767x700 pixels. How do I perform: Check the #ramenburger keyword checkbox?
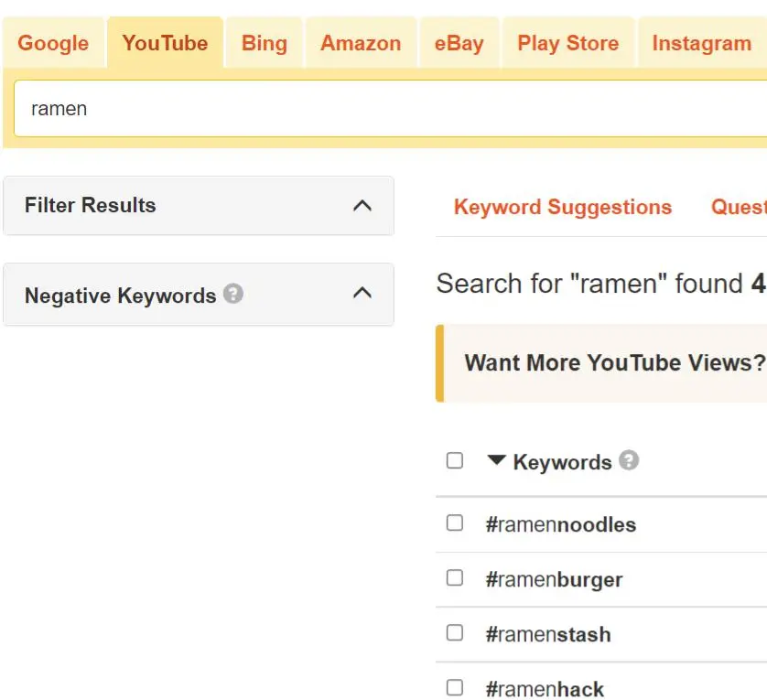pyautogui.click(x=454, y=577)
